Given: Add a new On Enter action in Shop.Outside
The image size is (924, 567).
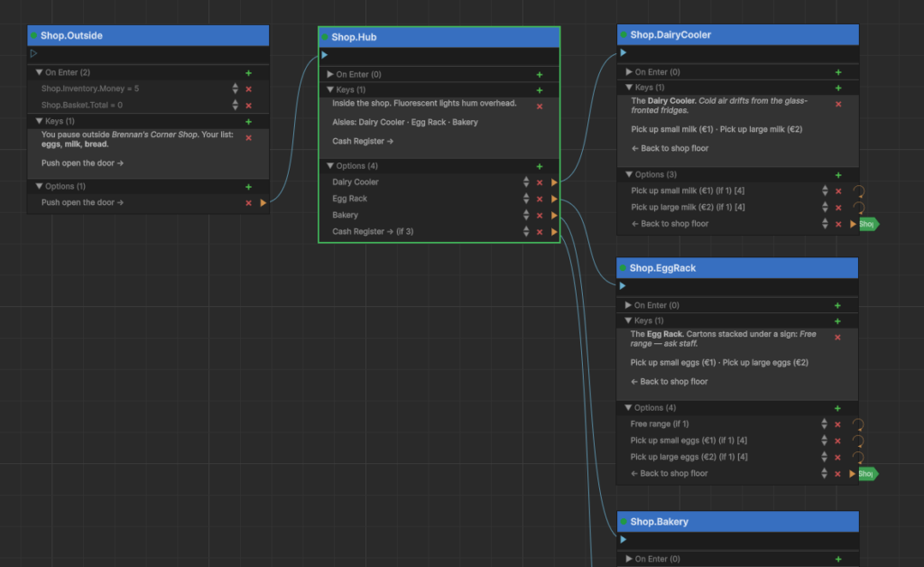Looking at the screenshot, I should pos(248,73).
